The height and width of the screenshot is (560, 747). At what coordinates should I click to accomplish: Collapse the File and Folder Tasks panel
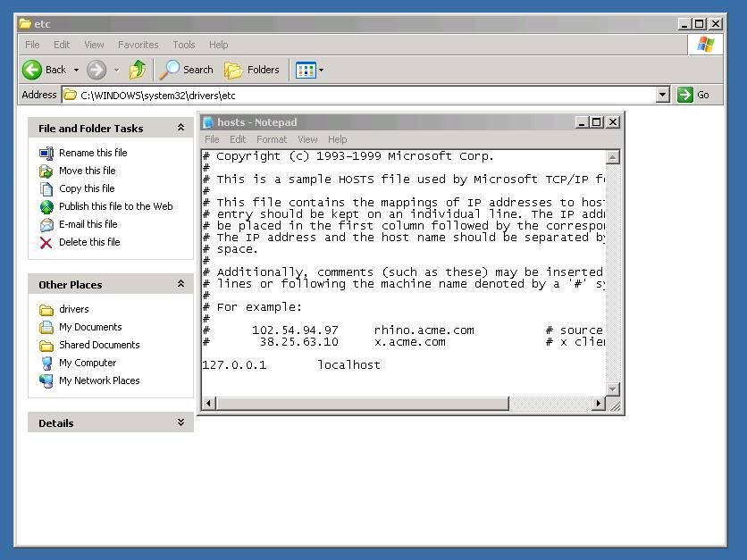[180, 128]
